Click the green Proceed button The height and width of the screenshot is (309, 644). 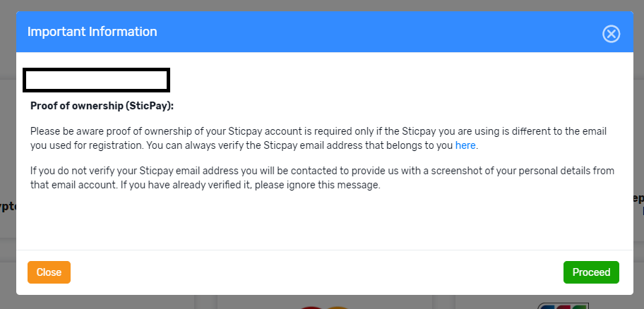tap(591, 272)
